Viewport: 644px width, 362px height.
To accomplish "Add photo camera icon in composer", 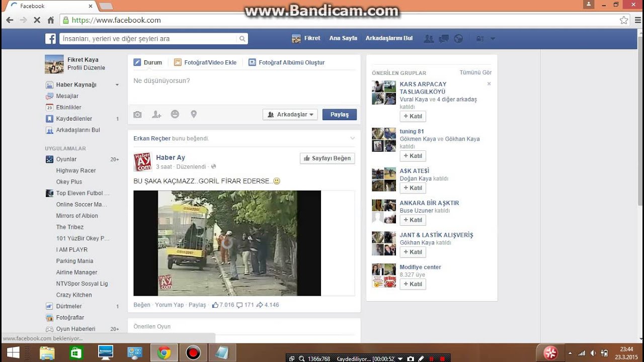I will coord(137,115).
